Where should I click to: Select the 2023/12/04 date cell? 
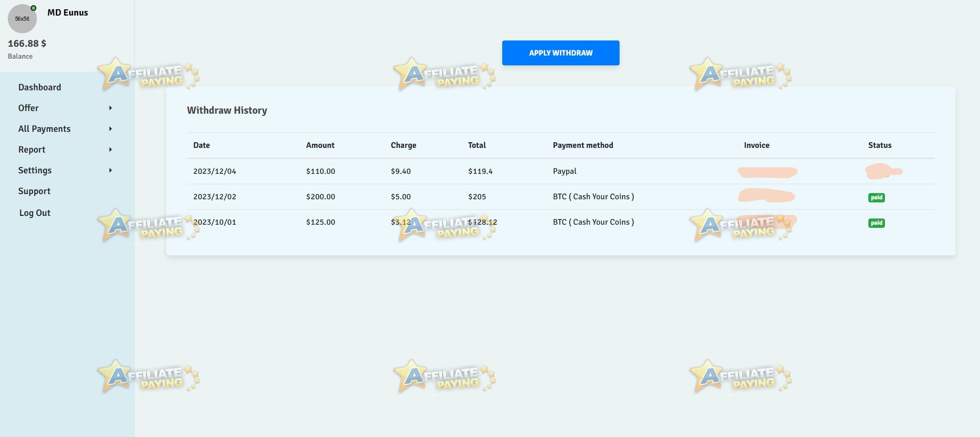(214, 171)
